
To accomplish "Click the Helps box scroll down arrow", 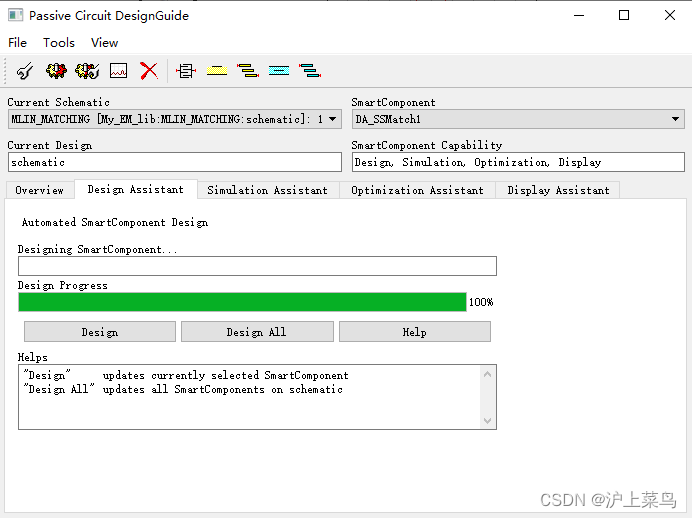I will tap(487, 420).
